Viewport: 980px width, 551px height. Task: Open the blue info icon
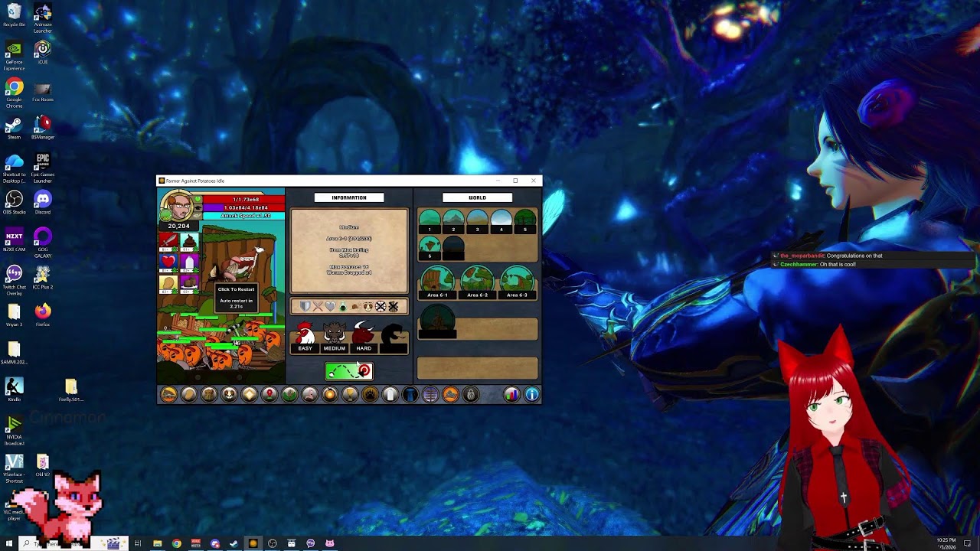pyautogui.click(x=531, y=395)
